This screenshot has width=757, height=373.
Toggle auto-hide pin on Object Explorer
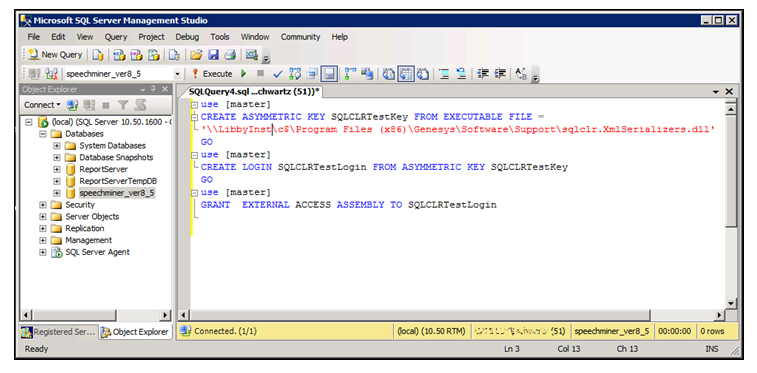154,89
